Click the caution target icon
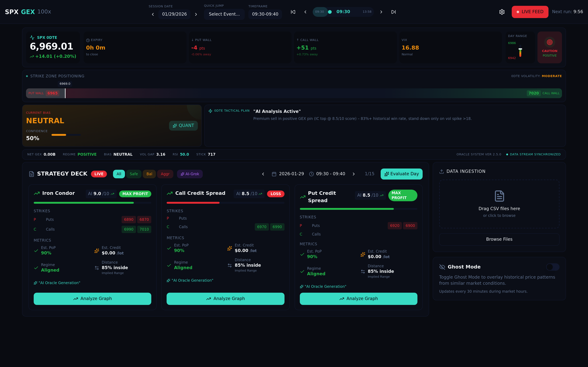The image size is (588, 367). (x=549, y=42)
